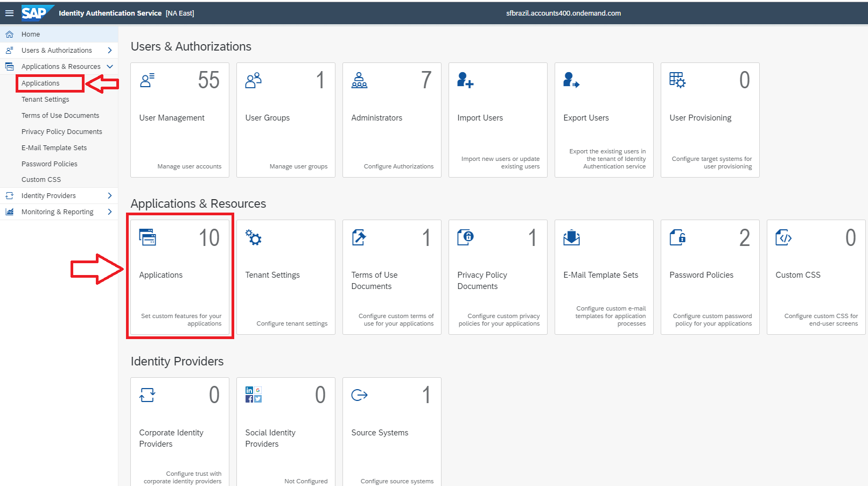Image resolution: width=868 pixels, height=486 pixels.
Task: Click the Users & Authorizations sidebar icon
Action: [9, 50]
